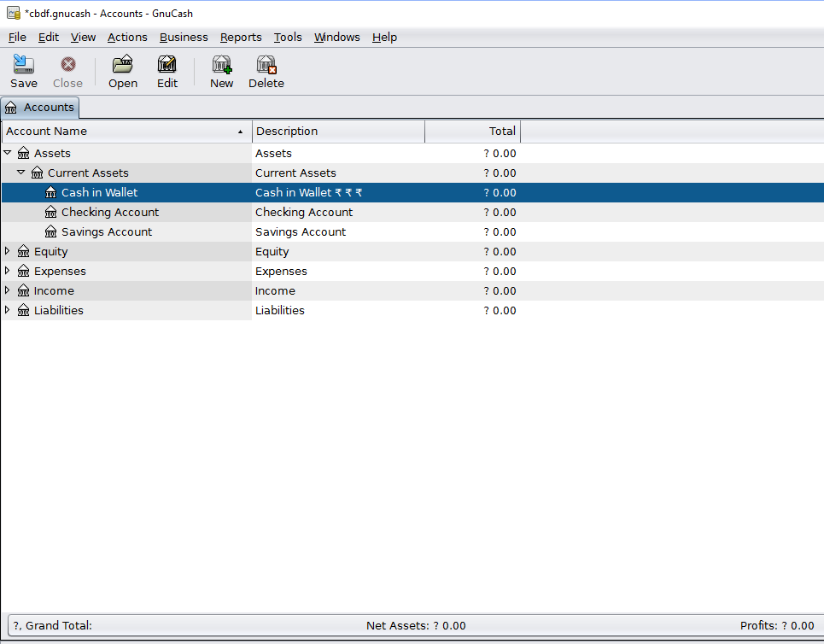This screenshot has height=644, width=824.
Task: Sort by the Description column header
Action: point(338,132)
